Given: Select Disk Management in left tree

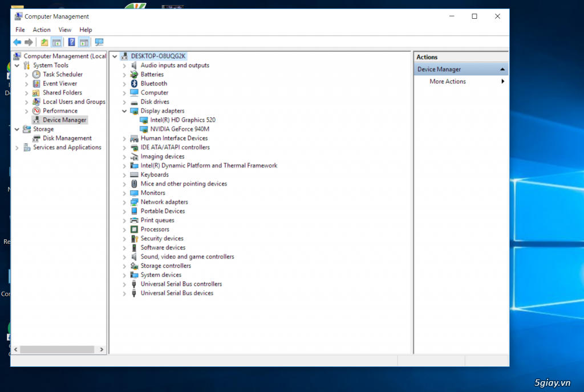Looking at the screenshot, I should pos(67,138).
